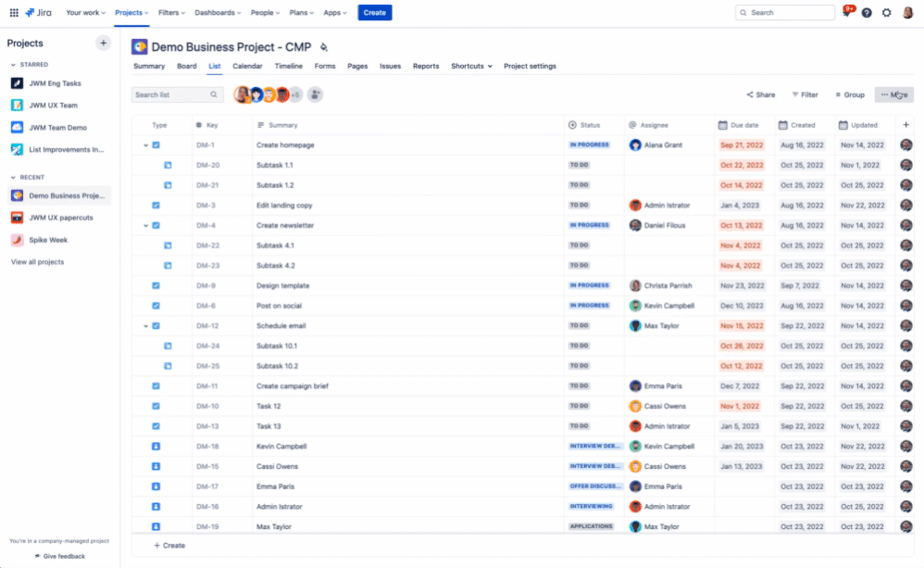
Task: Collapse the subtasks under Create homepage
Action: point(144,145)
